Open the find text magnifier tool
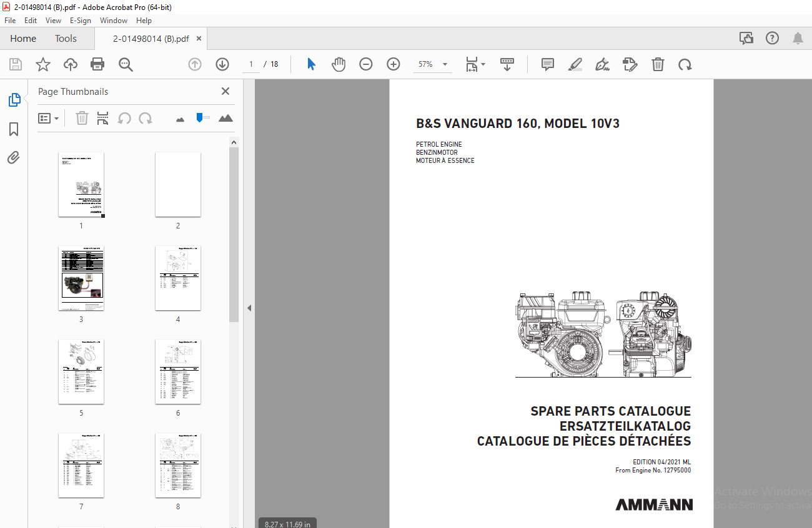Image resolution: width=812 pixels, height=528 pixels. click(126, 64)
